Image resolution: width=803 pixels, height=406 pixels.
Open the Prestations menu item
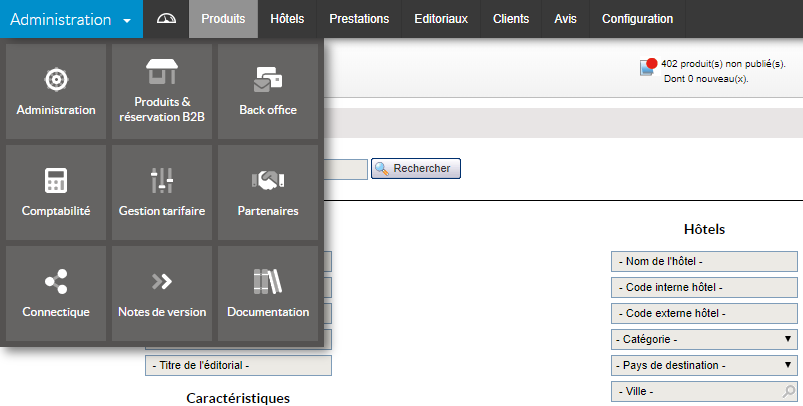pyautogui.click(x=360, y=19)
